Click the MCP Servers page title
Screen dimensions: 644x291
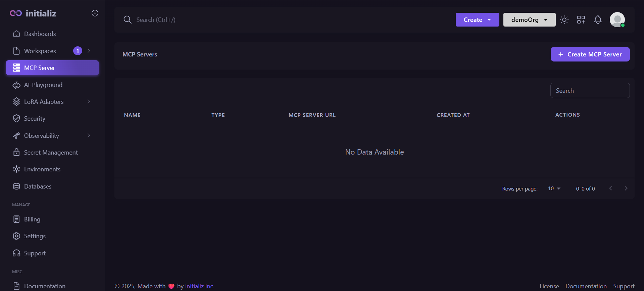pyautogui.click(x=140, y=54)
